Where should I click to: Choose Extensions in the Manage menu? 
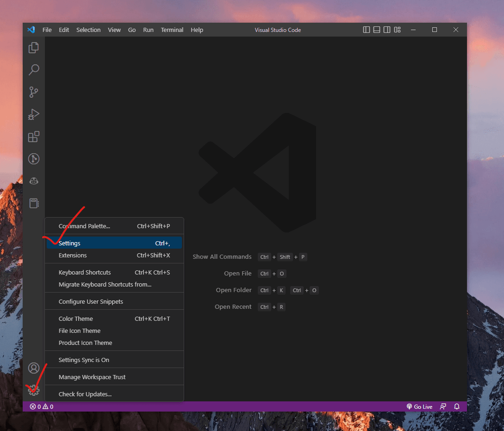[114, 256]
